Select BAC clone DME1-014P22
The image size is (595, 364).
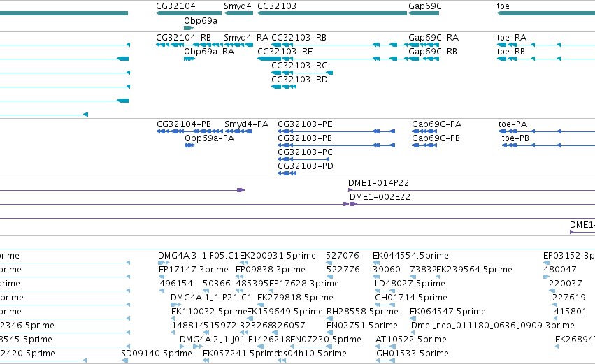pyautogui.click(x=379, y=183)
